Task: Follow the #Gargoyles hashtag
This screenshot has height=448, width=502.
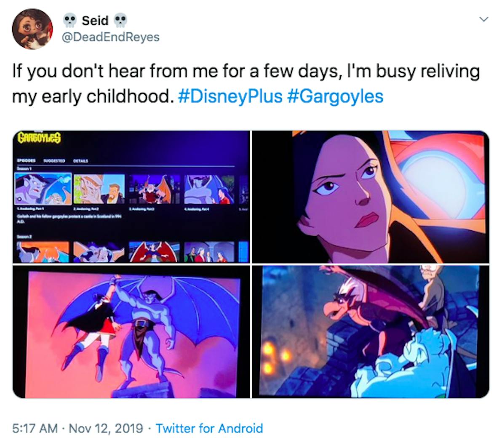Action: [x=336, y=96]
